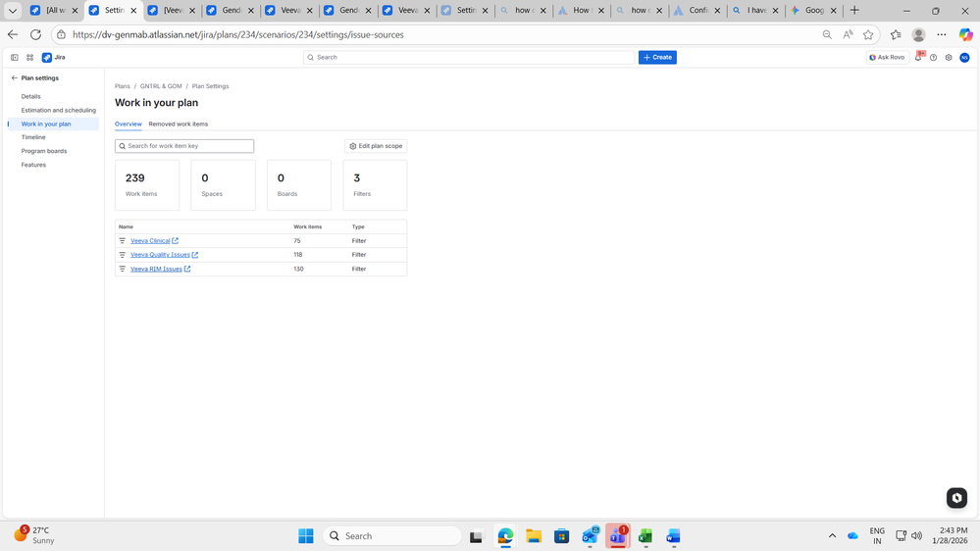Reload the page with the refresh icon
Image resolution: width=980 pixels, height=551 pixels.
(x=35, y=35)
